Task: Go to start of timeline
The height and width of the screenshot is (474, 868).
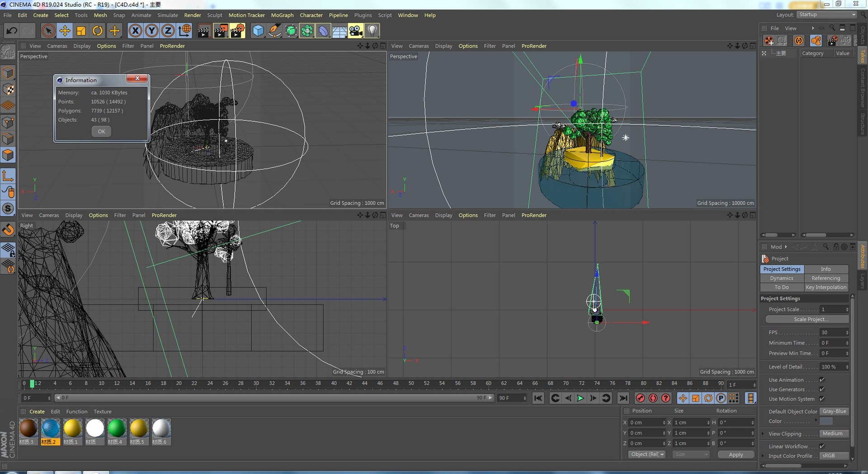Action: (x=538, y=398)
